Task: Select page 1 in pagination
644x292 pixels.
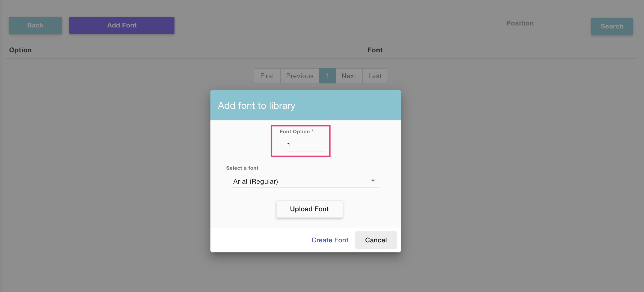Action: coord(327,76)
